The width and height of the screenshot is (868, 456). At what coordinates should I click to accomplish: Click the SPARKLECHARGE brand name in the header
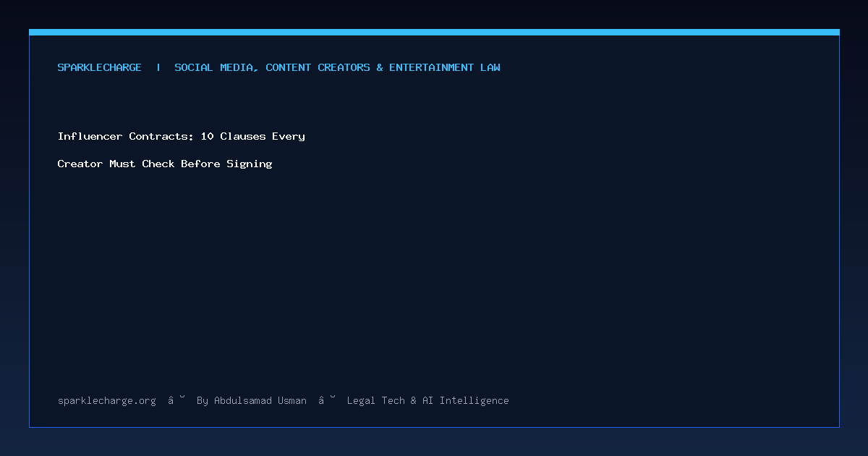pyautogui.click(x=99, y=67)
